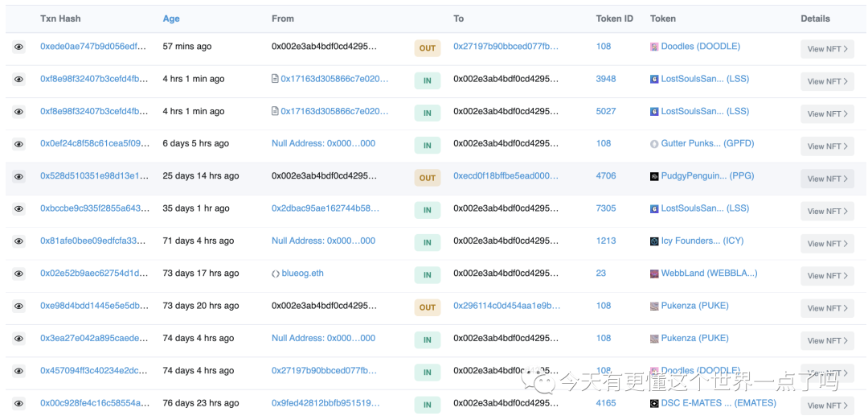Open transaction hash 0x528d510351e98d13e1
868x420 pixels.
click(95, 175)
